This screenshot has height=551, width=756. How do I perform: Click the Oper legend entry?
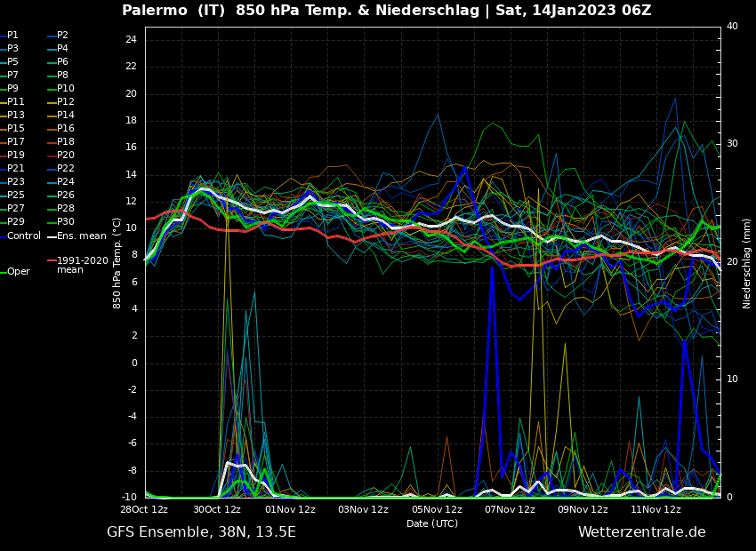point(19,272)
